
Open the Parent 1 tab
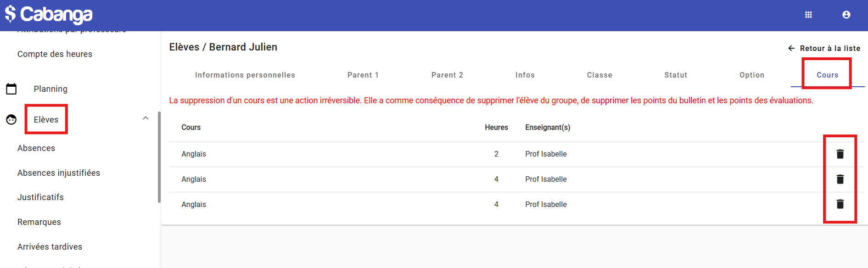[x=363, y=75]
